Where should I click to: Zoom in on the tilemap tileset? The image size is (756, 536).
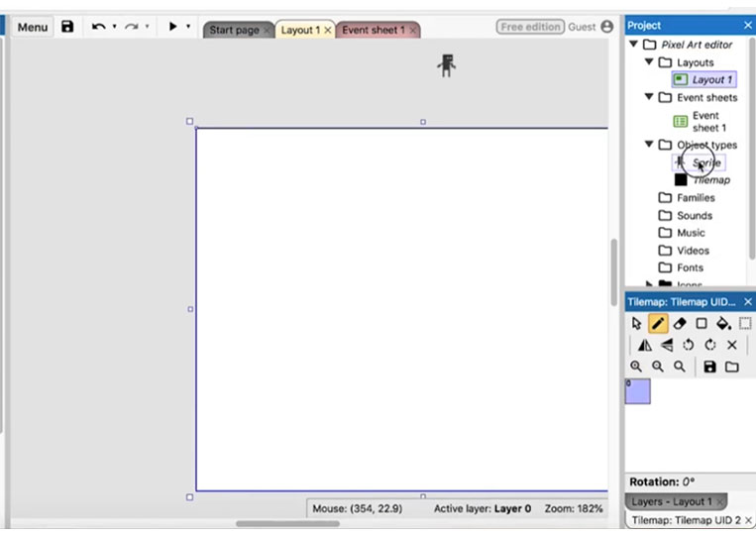[636, 367]
